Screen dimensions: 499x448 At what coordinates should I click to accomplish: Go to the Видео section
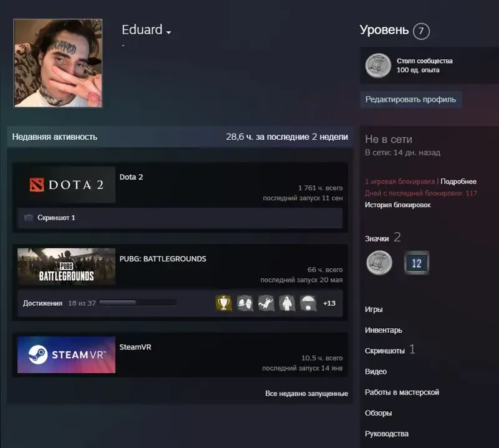click(x=376, y=372)
